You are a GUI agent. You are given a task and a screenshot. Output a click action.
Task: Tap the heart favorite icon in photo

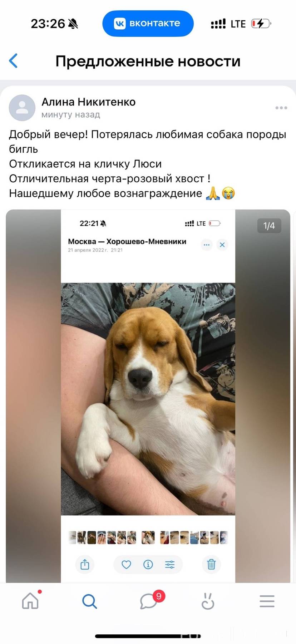126,564
